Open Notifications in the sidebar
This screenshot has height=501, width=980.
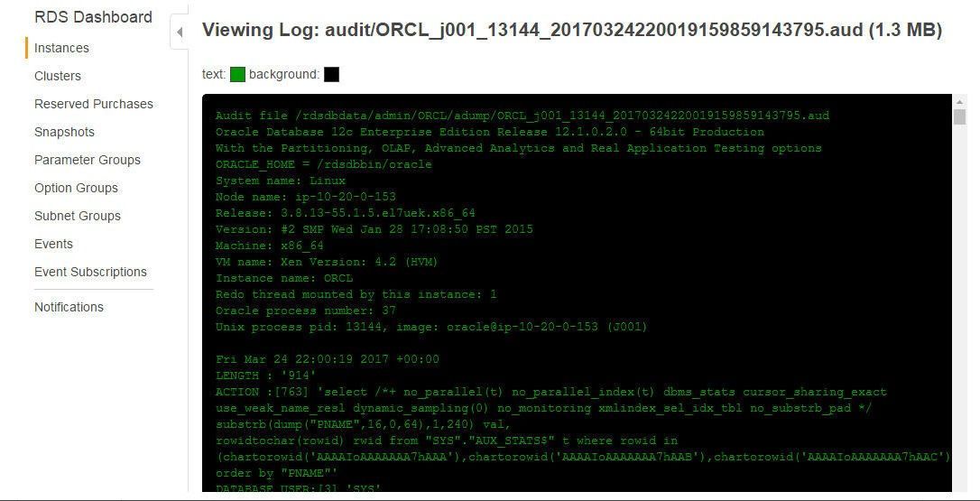click(69, 307)
